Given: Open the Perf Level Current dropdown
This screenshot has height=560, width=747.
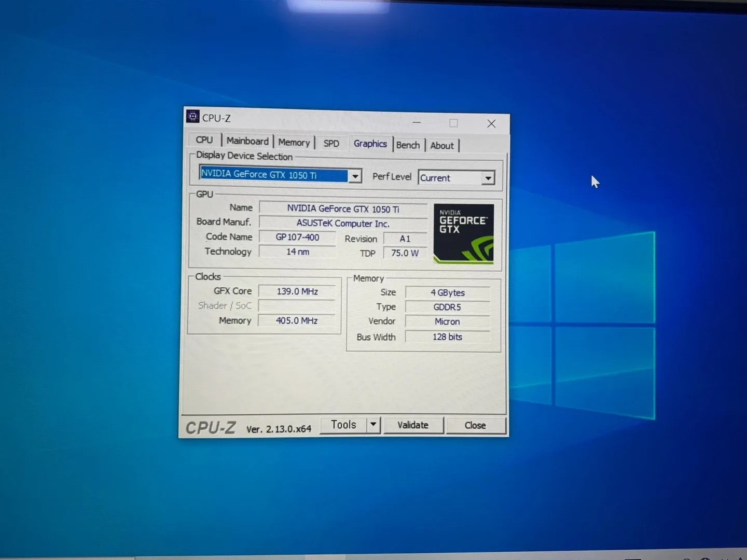Looking at the screenshot, I should (457, 178).
